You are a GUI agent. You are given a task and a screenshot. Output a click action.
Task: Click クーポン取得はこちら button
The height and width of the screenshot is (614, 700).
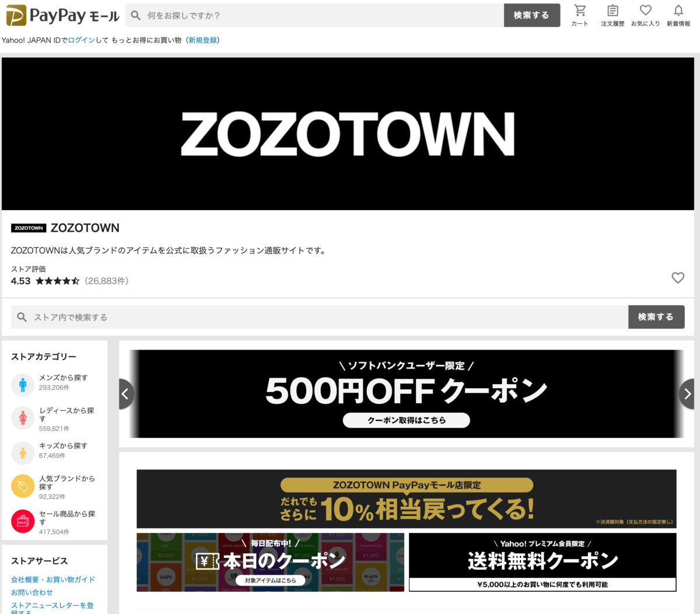(407, 420)
